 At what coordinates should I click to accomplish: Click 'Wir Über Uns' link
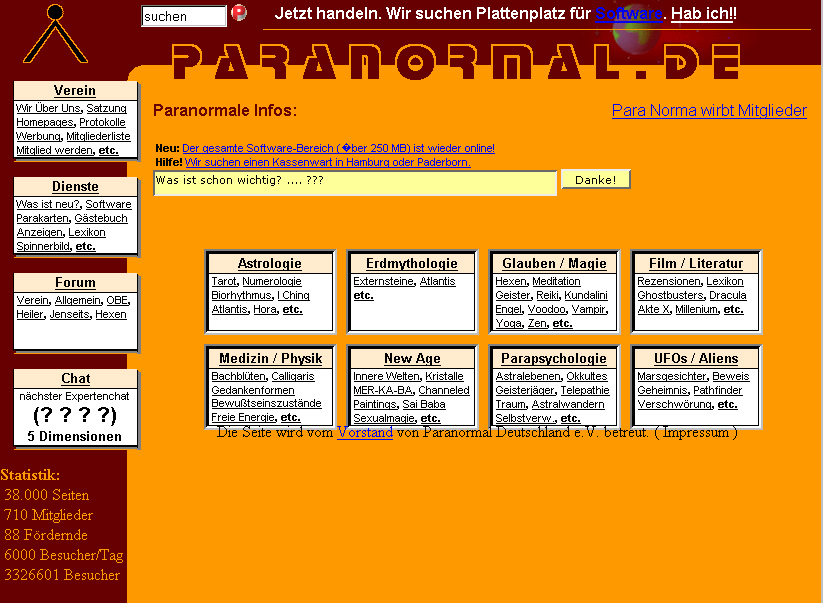(48, 108)
